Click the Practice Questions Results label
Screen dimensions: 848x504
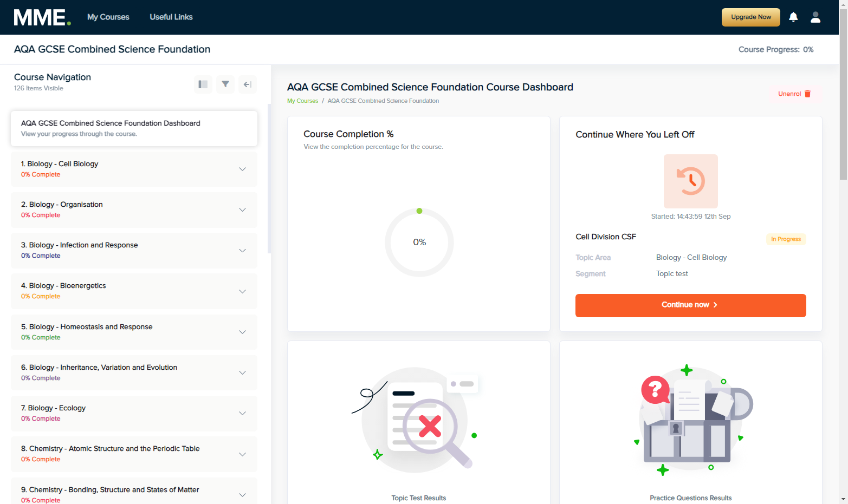point(691,498)
